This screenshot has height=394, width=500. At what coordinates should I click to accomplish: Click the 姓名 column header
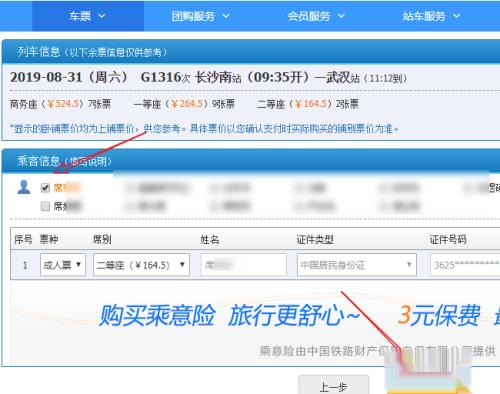pyautogui.click(x=210, y=239)
